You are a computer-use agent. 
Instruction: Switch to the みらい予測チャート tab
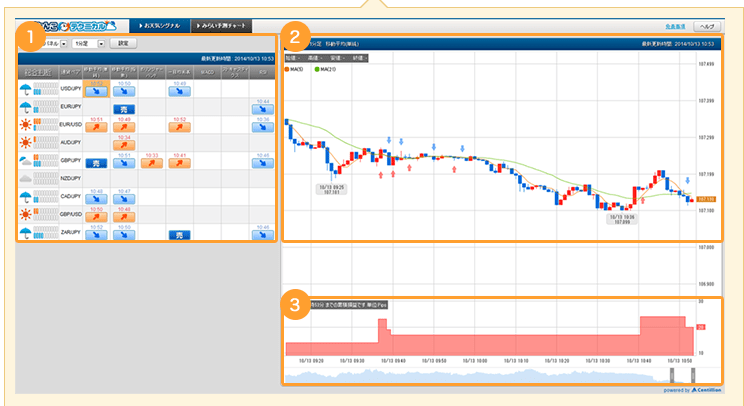click(x=221, y=25)
